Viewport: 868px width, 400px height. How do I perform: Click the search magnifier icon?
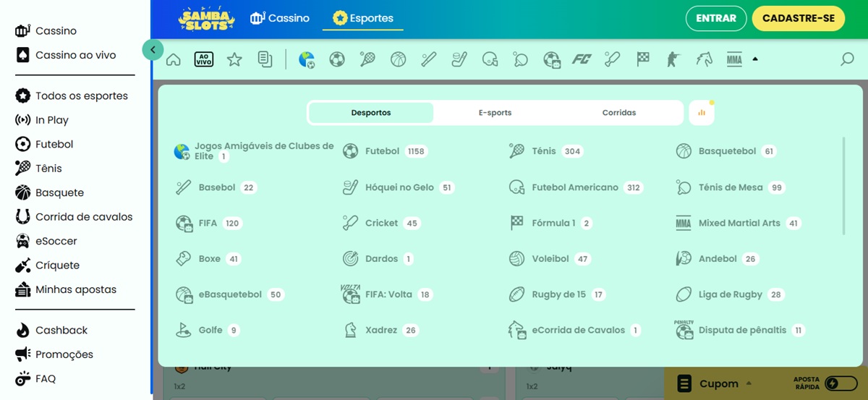click(x=847, y=59)
